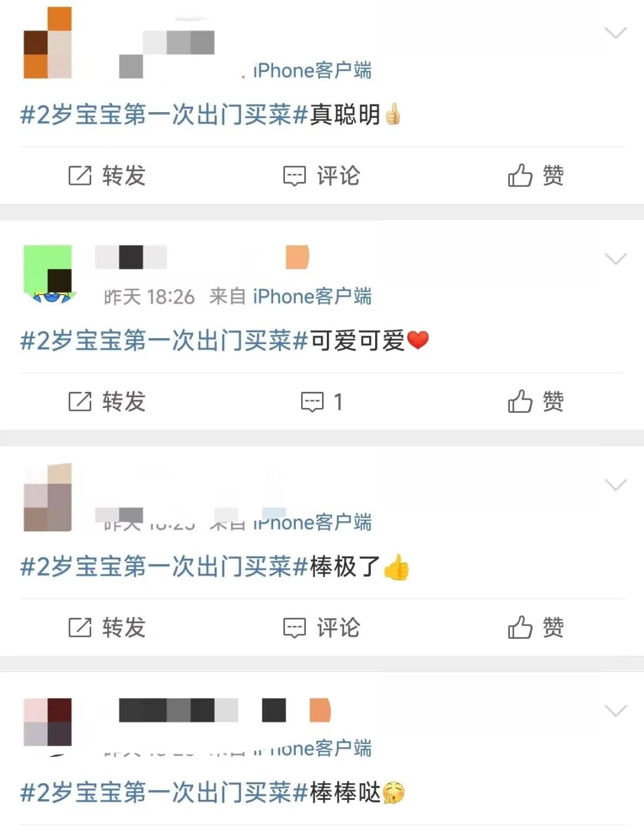Open avatar of the 棒棒哒 poster
The image size is (644, 832).
(x=48, y=723)
